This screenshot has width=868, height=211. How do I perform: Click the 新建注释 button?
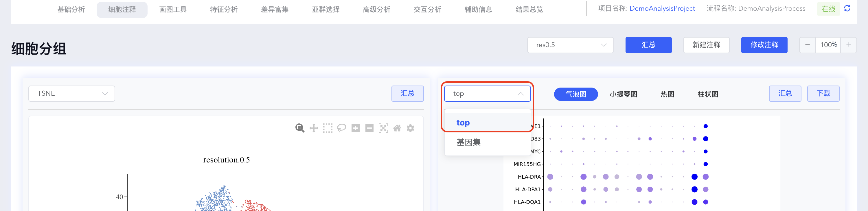[706, 45]
